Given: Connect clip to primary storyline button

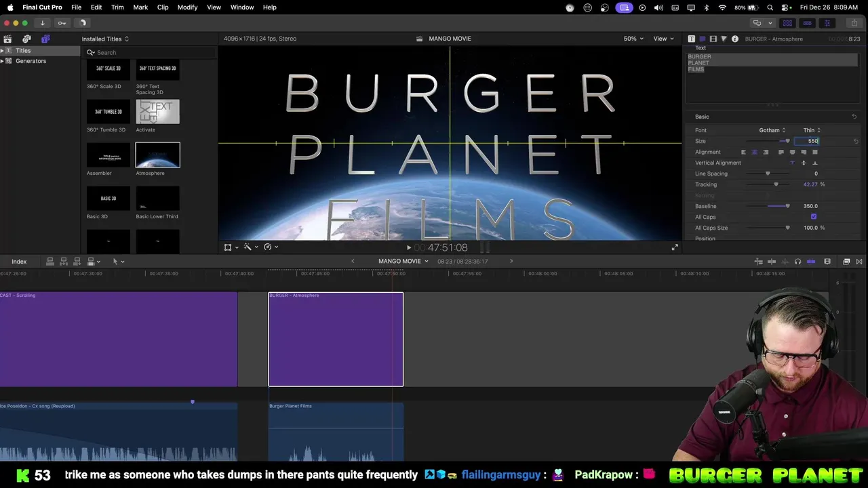Looking at the screenshot, I should tap(50, 261).
